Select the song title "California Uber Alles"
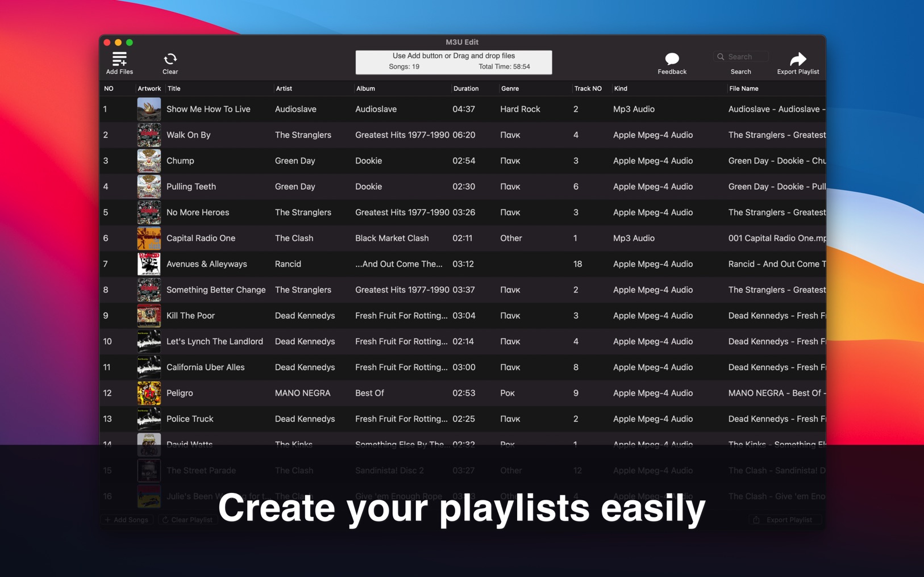The height and width of the screenshot is (577, 924). [x=206, y=367]
